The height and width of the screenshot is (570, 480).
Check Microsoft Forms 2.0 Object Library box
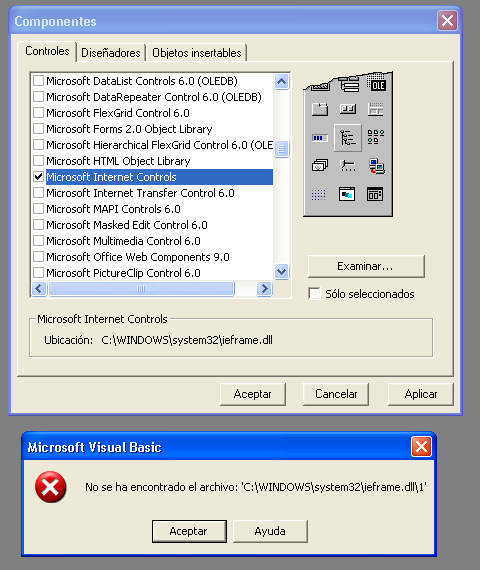pos(38,128)
